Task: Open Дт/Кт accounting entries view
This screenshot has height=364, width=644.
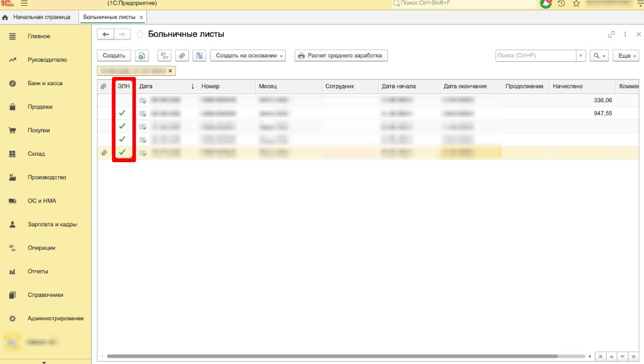Action: tap(164, 56)
